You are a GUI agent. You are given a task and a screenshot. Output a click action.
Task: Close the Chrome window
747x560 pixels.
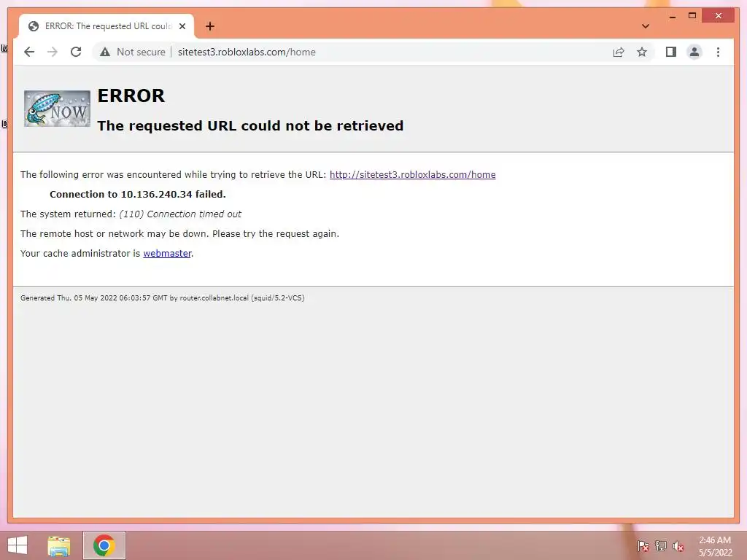[x=719, y=16]
